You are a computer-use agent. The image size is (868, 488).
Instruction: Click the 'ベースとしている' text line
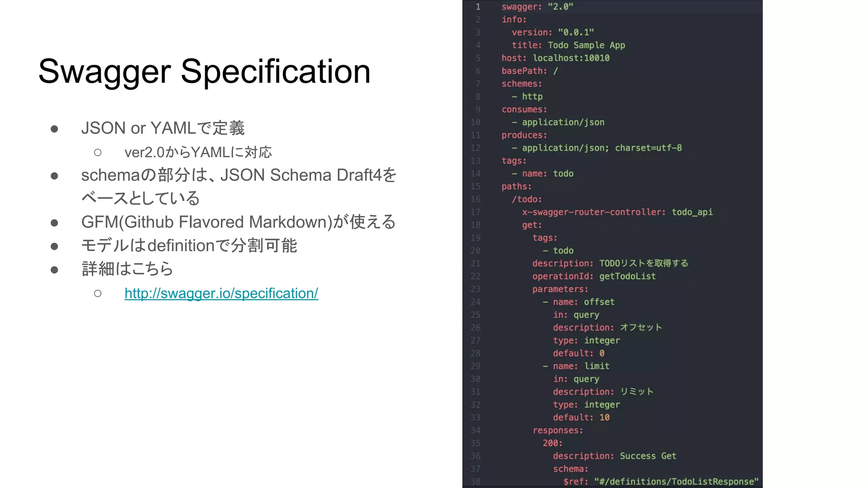[140, 198]
